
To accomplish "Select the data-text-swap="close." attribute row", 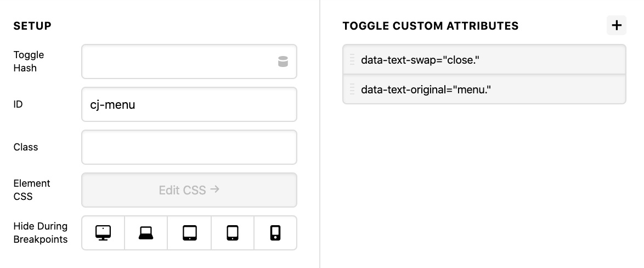I will click(x=484, y=60).
